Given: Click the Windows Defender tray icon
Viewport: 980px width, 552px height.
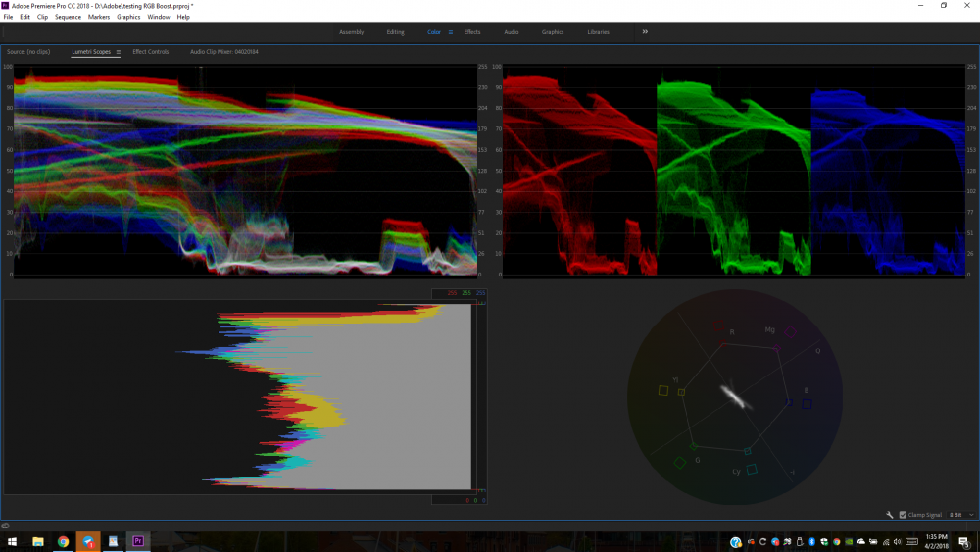Looking at the screenshot, I should pos(824,542).
